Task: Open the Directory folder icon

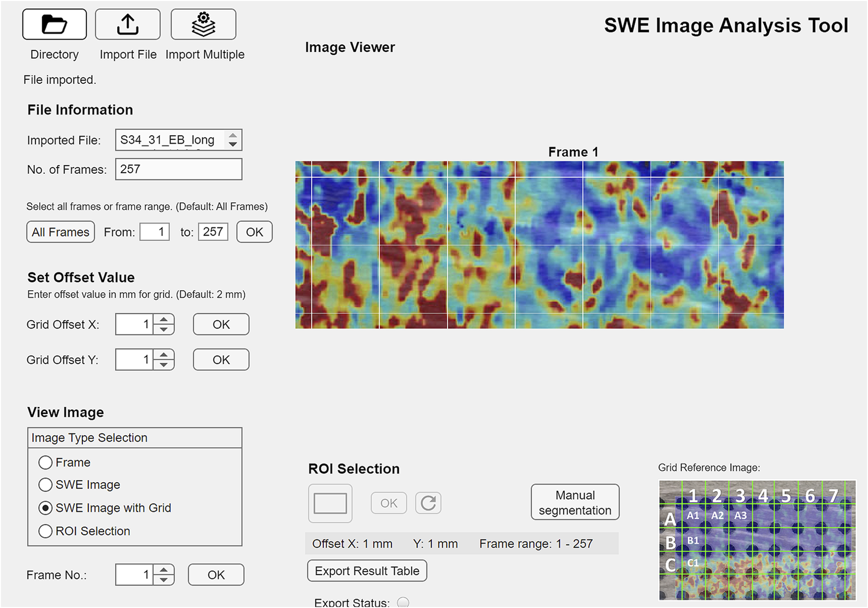Action: [x=54, y=24]
